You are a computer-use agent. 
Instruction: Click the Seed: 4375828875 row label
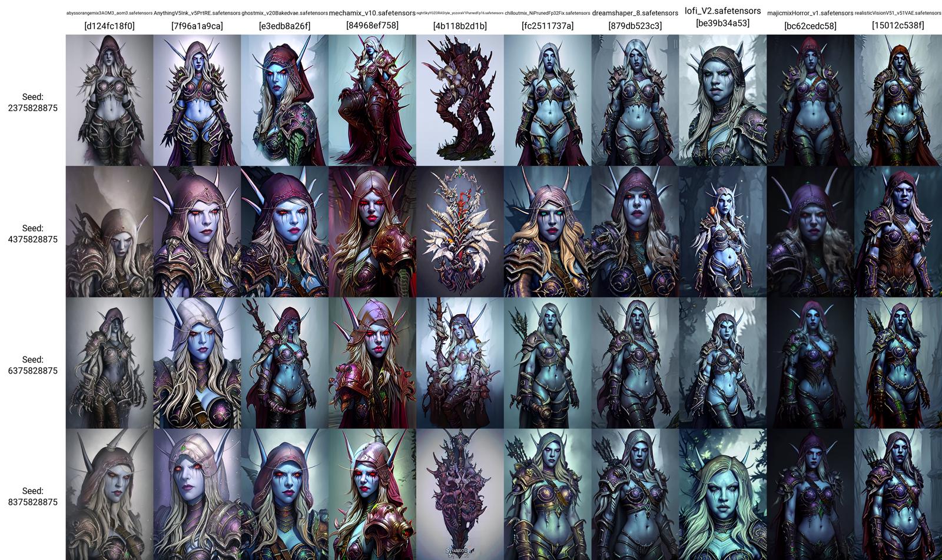tap(33, 234)
